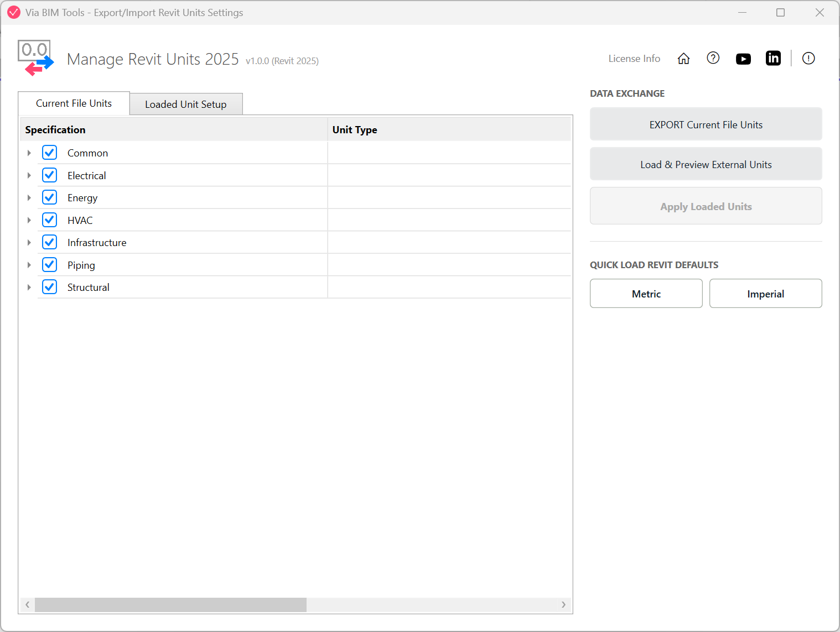840x632 pixels.
Task: Click Load & Preview External Units
Action: pos(706,164)
